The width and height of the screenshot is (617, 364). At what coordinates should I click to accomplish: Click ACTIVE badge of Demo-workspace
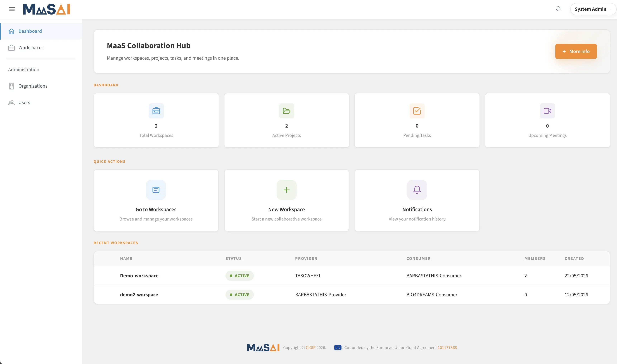(239, 276)
